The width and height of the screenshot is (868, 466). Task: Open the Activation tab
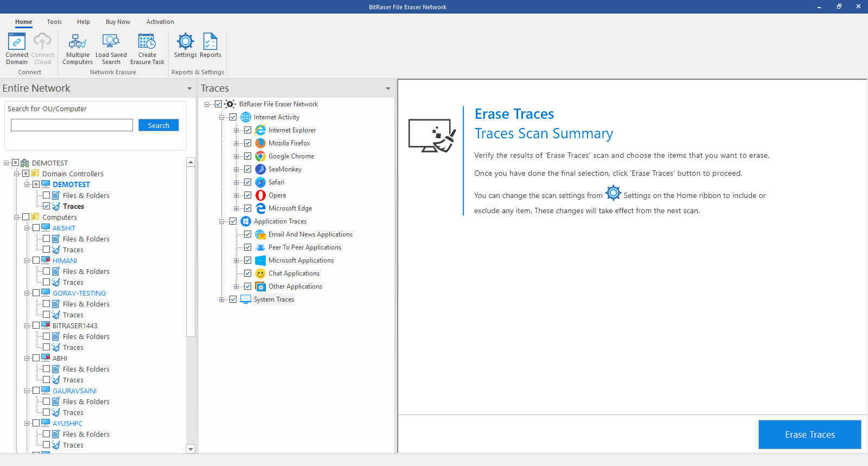pyautogui.click(x=160, y=22)
